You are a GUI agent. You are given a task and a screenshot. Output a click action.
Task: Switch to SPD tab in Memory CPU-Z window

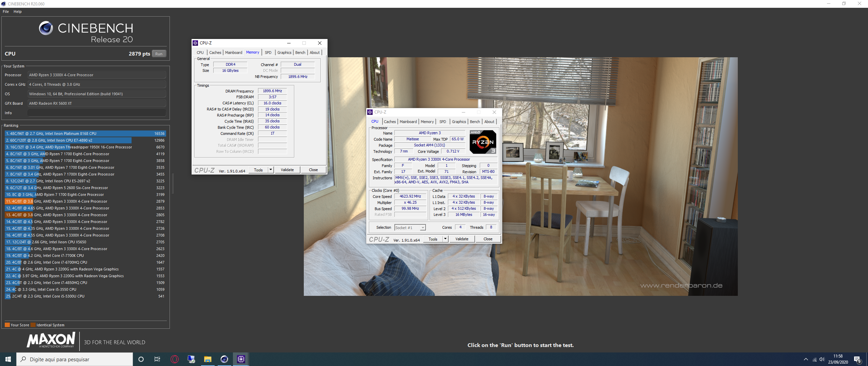268,53
